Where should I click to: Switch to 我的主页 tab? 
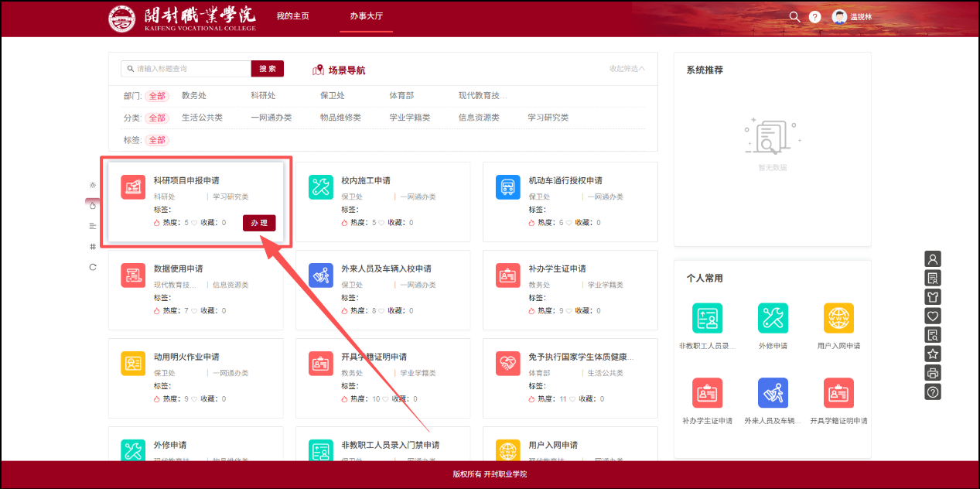click(x=293, y=16)
